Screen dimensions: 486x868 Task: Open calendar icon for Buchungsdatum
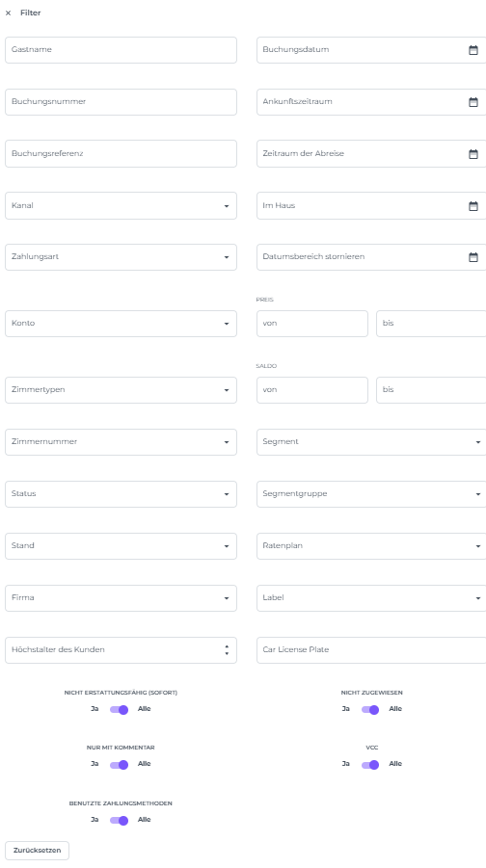coord(473,50)
